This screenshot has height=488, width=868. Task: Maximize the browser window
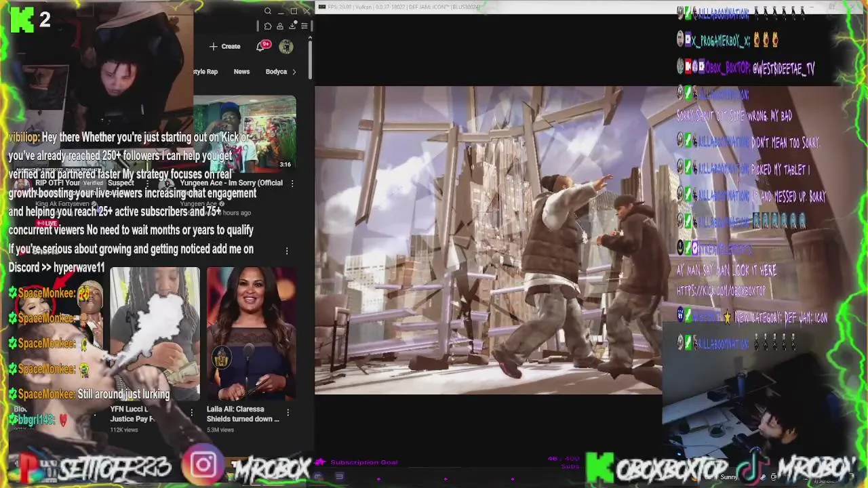point(294,11)
